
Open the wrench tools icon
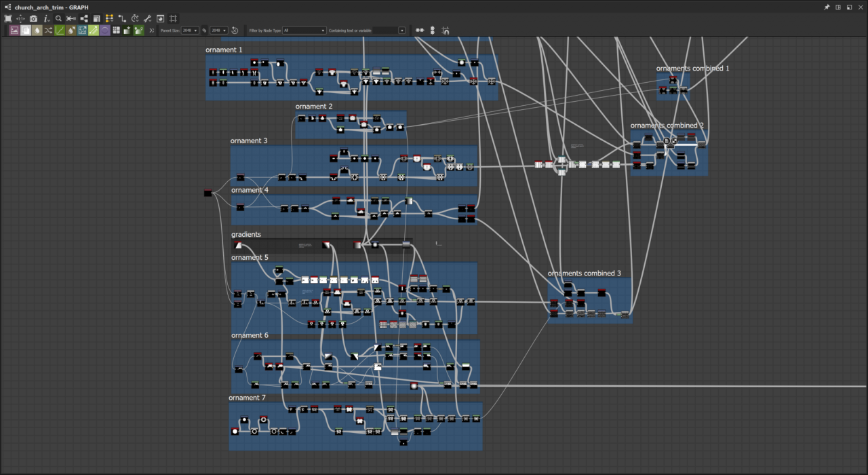point(147,18)
